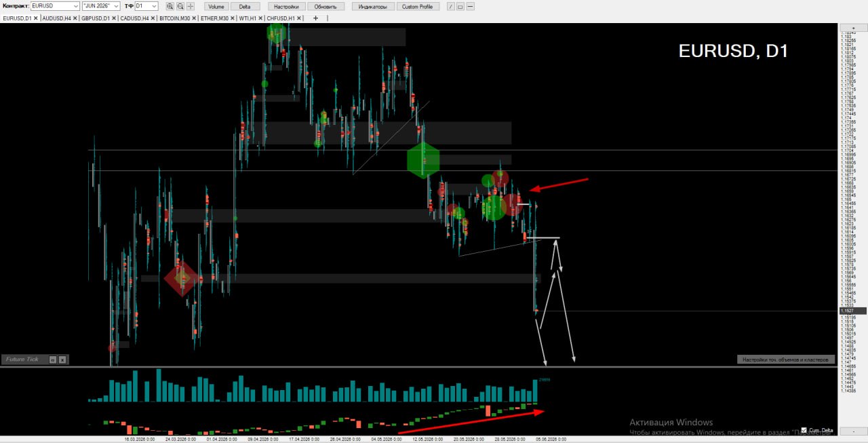The width and height of the screenshot is (868, 443).
Task: Click the Future Tick panel label
Action: point(23,360)
